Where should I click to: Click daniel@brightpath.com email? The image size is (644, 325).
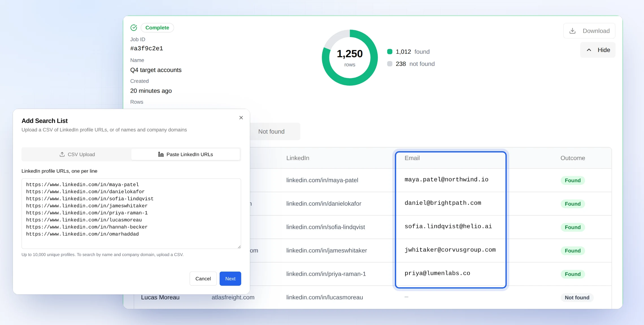click(x=443, y=203)
